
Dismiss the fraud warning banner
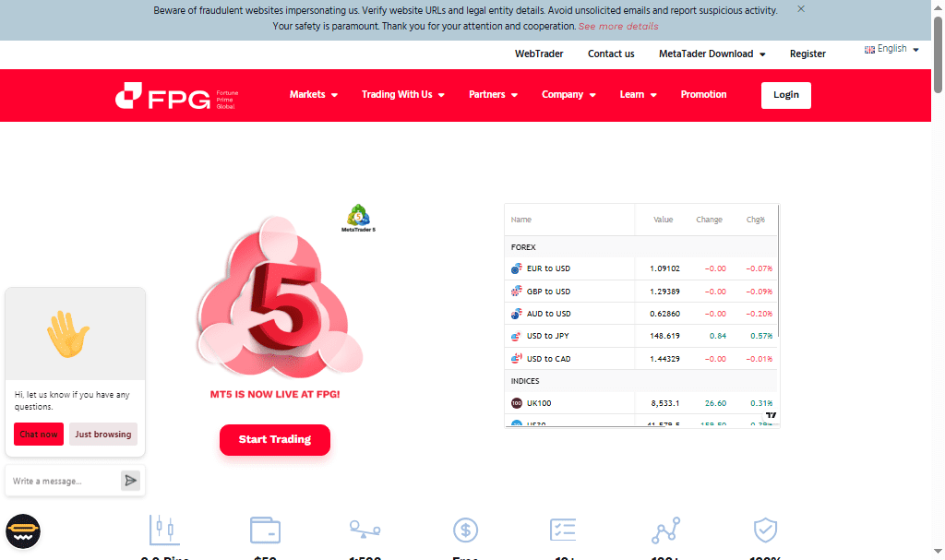click(801, 9)
